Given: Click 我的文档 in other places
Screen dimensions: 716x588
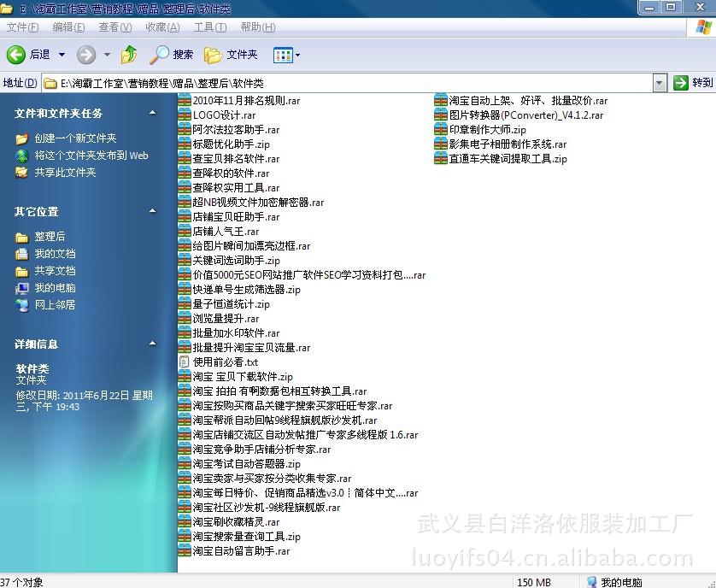Looking at the screenshot, I should pyautogui.click(x=55, y=254).
